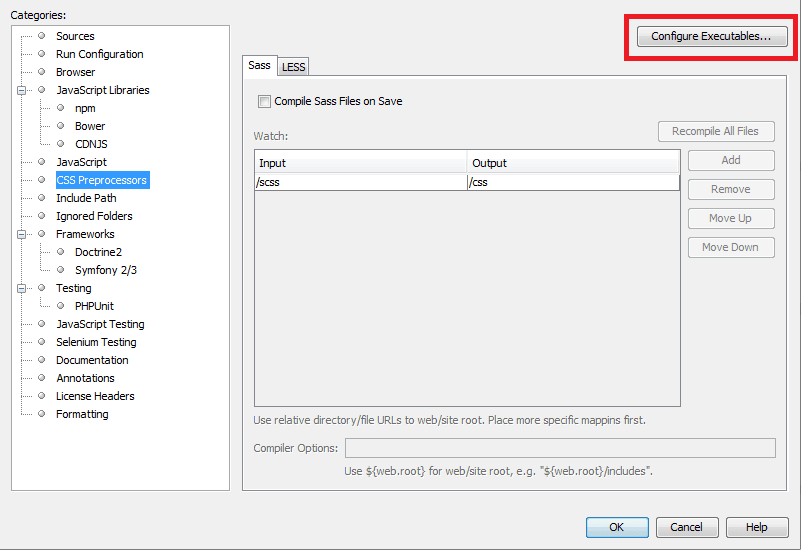The width and height of the screenshot is (801, 550).
Task: Collapse the JavaScript Libraries node
Action: (x=21, y=90)
